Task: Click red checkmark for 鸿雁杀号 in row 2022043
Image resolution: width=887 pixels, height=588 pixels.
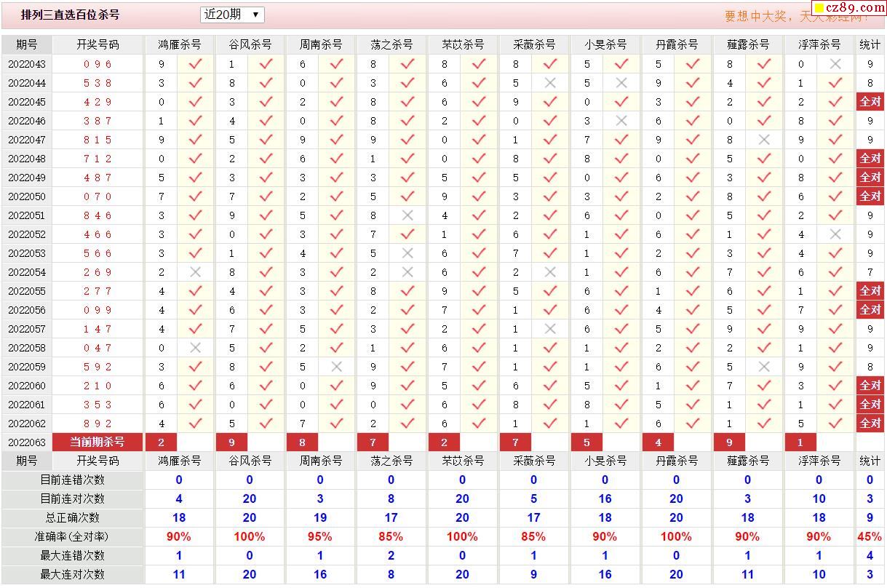Action: 195,64
